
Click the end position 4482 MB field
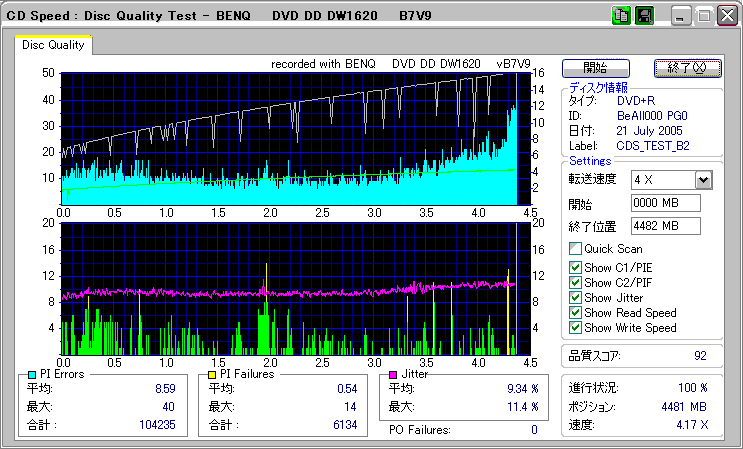(665, 226)
